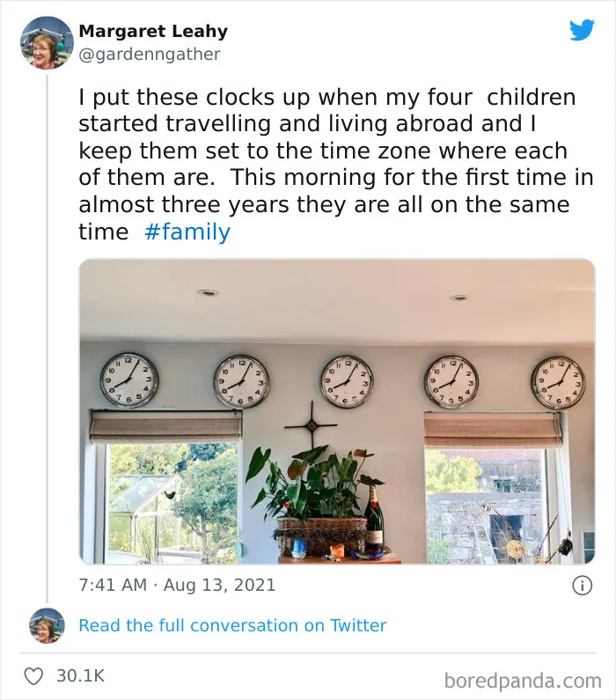Read the full conversation on Twitter
Image resolution: width=616 pixels, height=700 pixels.
click(232, 625)
